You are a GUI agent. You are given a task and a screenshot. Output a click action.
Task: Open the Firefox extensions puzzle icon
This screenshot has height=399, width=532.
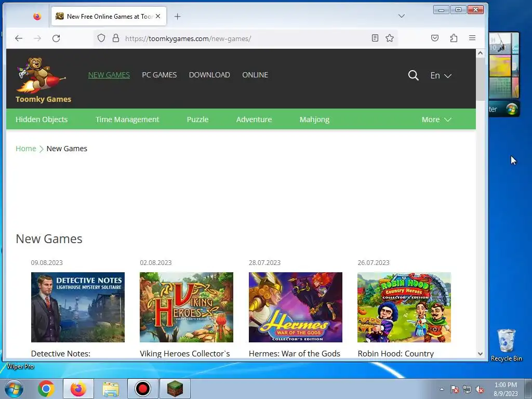coord(454,38)
